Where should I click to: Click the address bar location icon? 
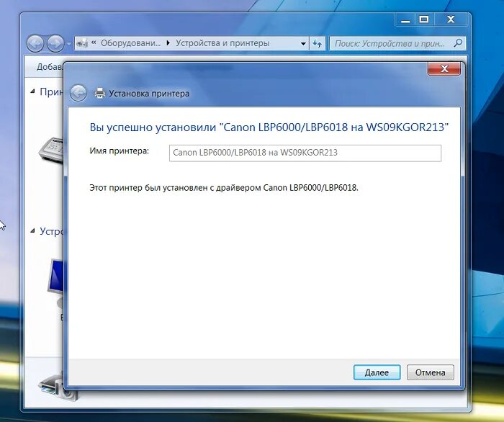[x=82, y=43]
